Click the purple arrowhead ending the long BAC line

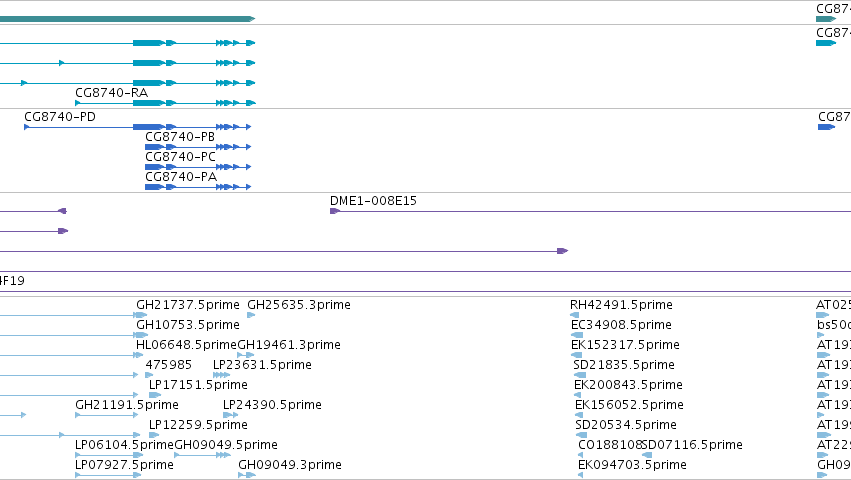tap(563, 251)
